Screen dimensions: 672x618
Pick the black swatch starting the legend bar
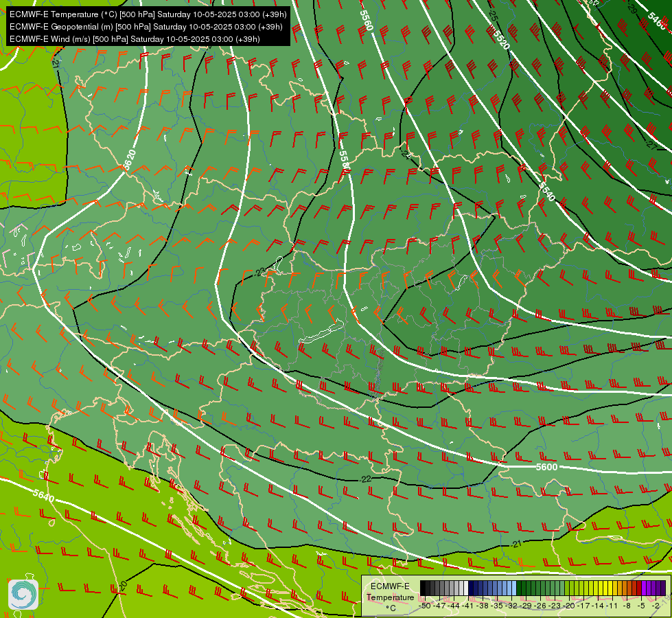point(423,588)
